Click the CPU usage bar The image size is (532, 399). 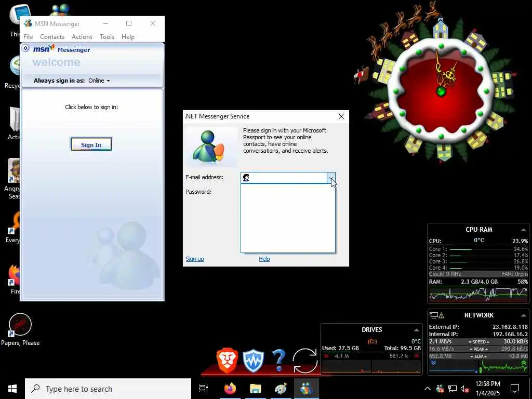point(441,244)
